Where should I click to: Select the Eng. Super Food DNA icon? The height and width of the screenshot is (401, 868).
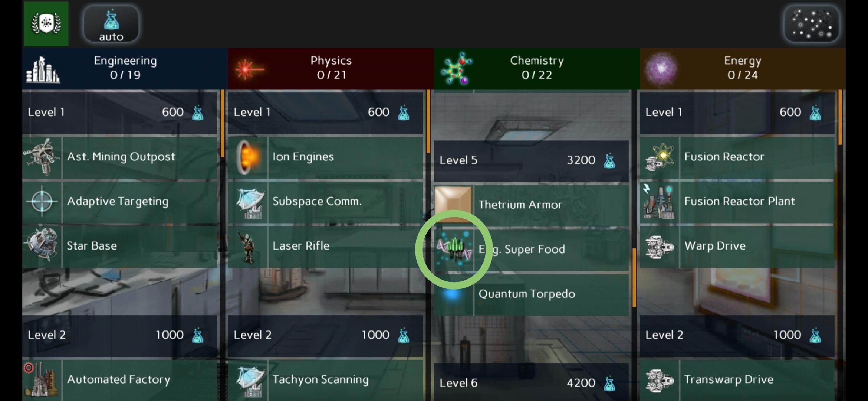(454, 250)
